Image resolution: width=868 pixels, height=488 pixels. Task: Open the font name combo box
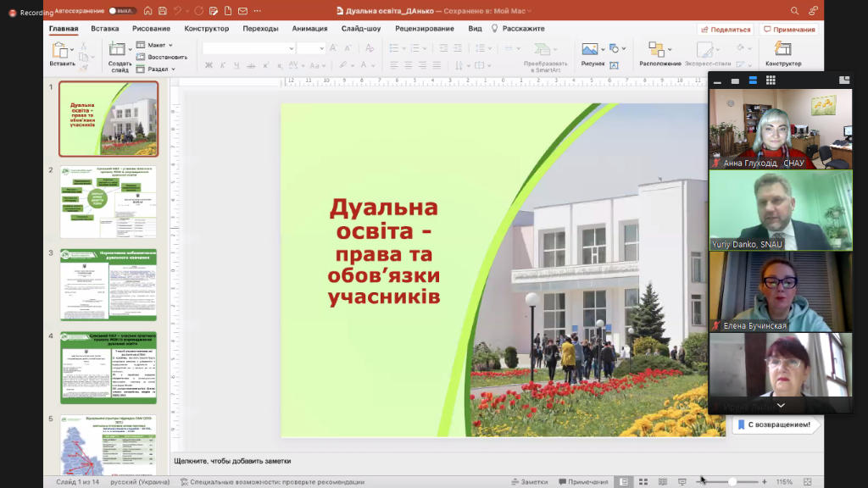pos(248,48)
